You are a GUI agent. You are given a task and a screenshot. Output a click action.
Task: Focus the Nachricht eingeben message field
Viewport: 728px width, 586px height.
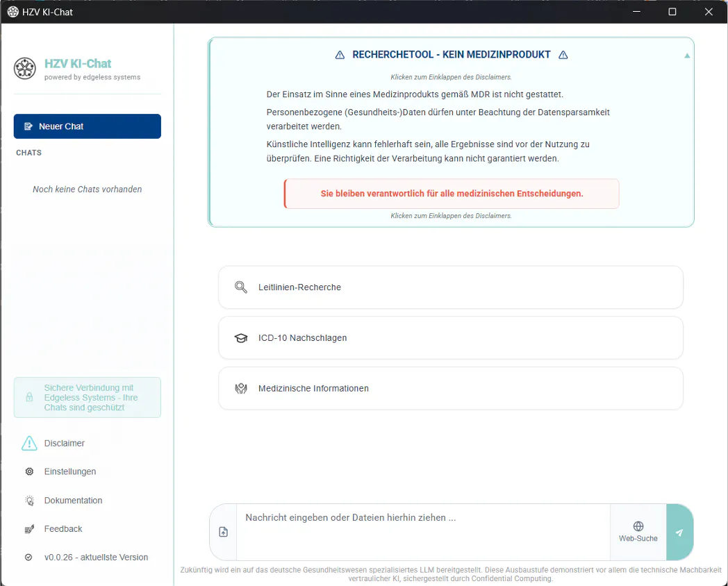423,532
